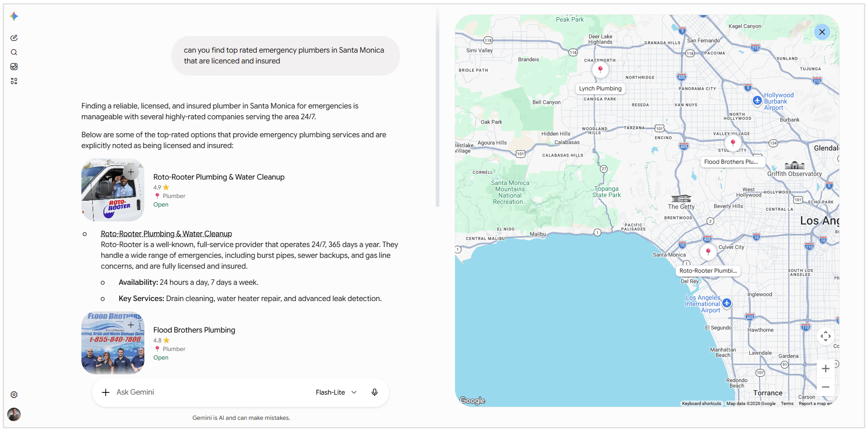Click Open status under Flood Brothers card

(x=161, y=358)
